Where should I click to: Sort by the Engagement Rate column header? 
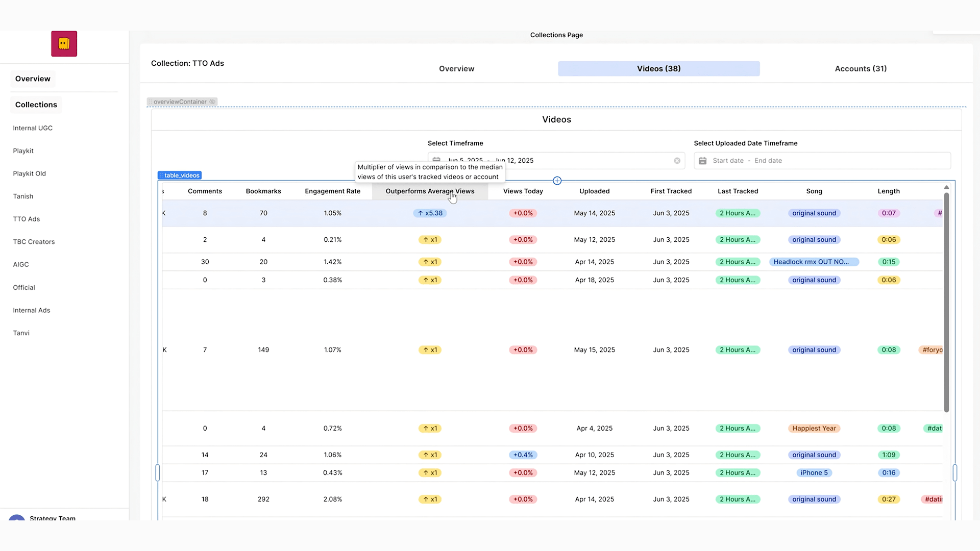[332, 191]
